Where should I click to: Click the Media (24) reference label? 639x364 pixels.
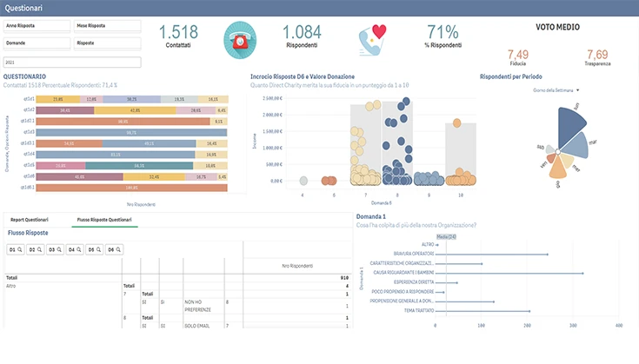click(446, 237)
